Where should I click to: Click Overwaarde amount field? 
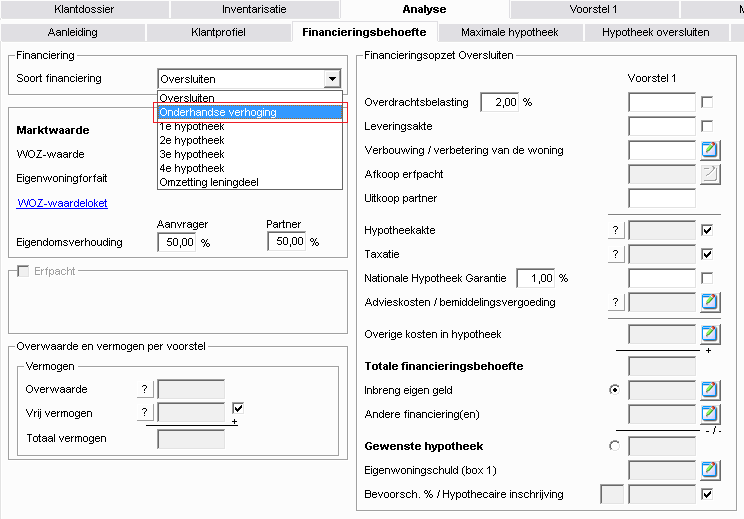[191, 389]
